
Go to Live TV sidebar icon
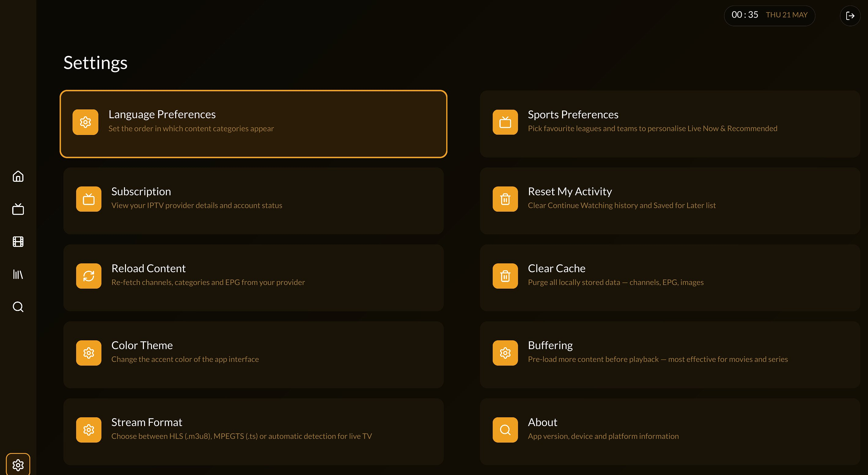18,209
